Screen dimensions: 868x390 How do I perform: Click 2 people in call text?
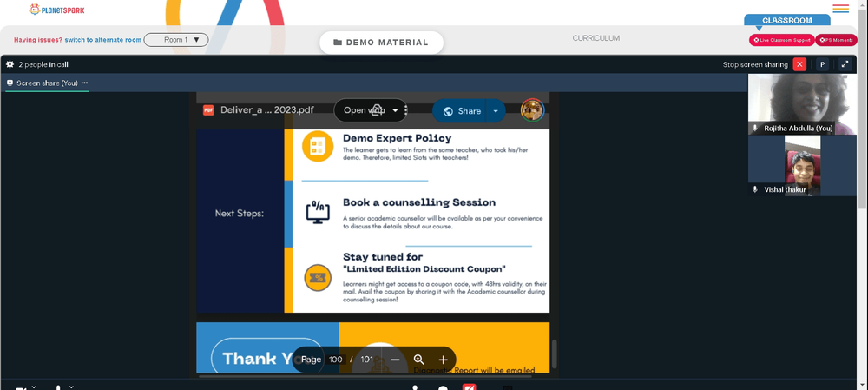43,64
